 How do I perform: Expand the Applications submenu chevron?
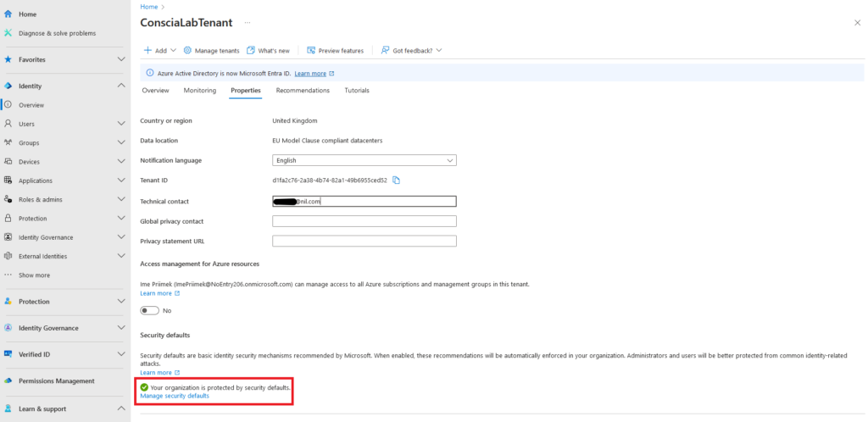point(121,180)
